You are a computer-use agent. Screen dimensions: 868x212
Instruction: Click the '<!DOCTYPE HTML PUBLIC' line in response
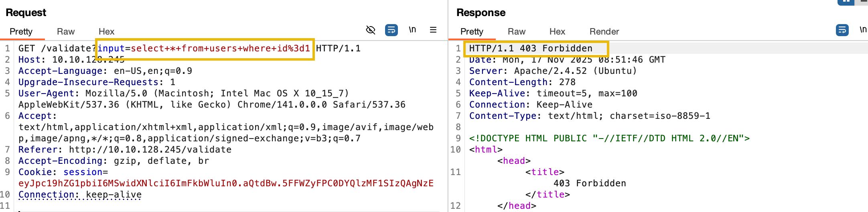[x=609, y=138]
